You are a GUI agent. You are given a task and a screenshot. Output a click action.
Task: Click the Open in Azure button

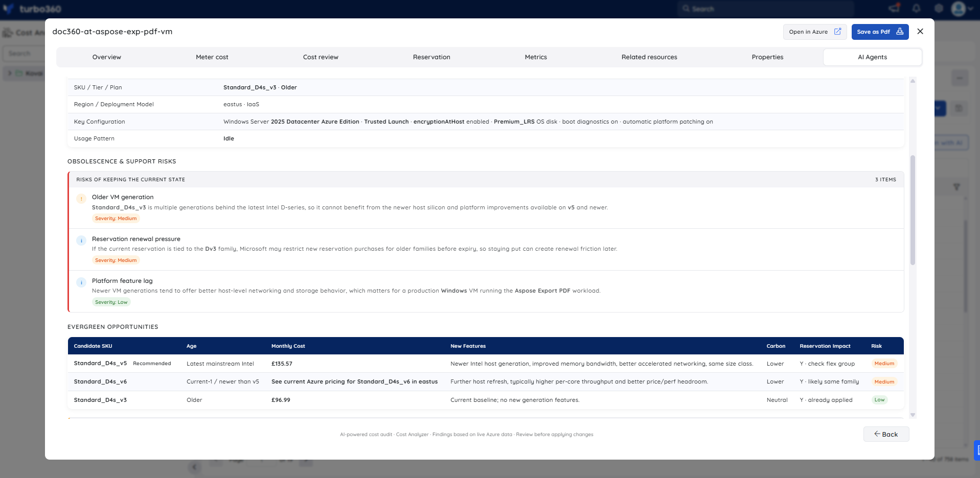point(815,32)
